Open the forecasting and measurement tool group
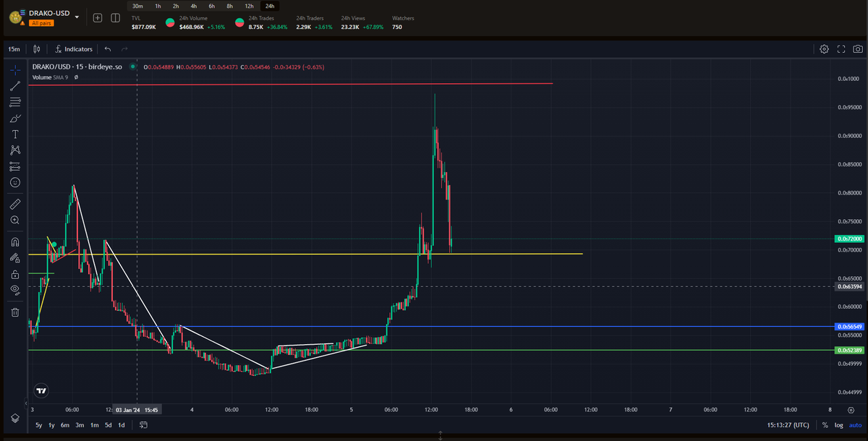868x441 pixels. 15,166
